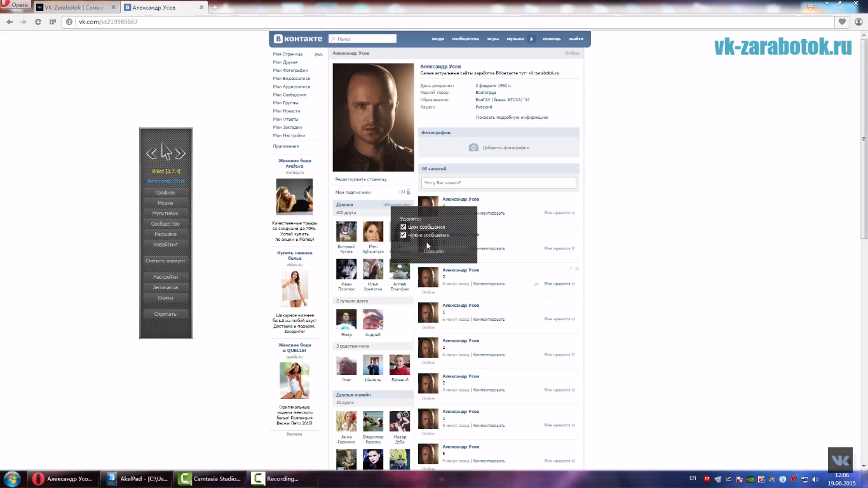Open the 'сообщества' header link
Screen dimensions: 868x488
tap(465, 39)
